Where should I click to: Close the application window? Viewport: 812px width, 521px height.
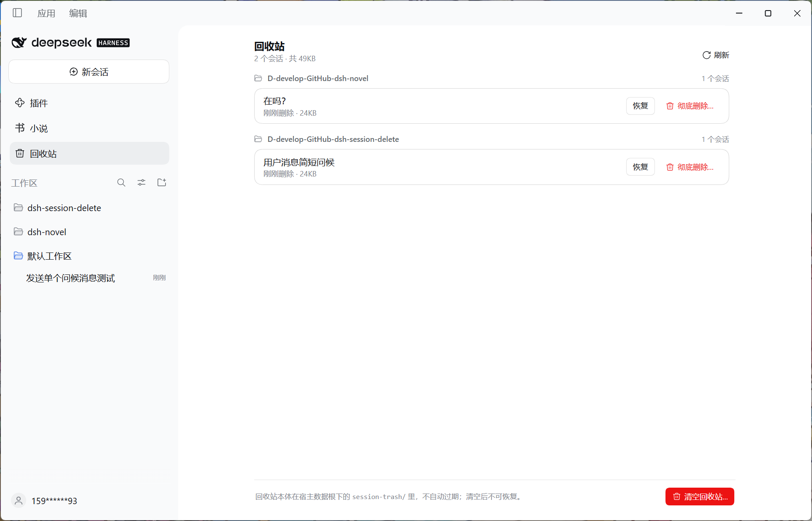coord(797,13)
